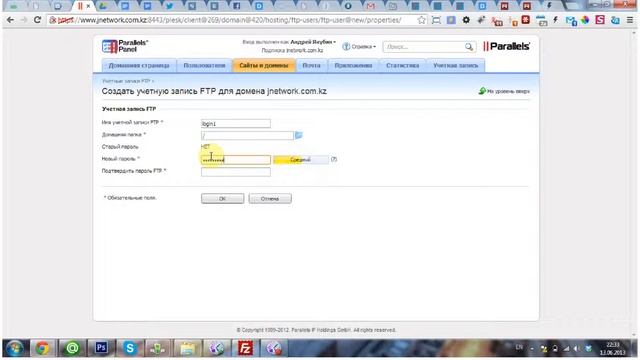Click the volume icon in system tray
640x360 pixels.
577,349
